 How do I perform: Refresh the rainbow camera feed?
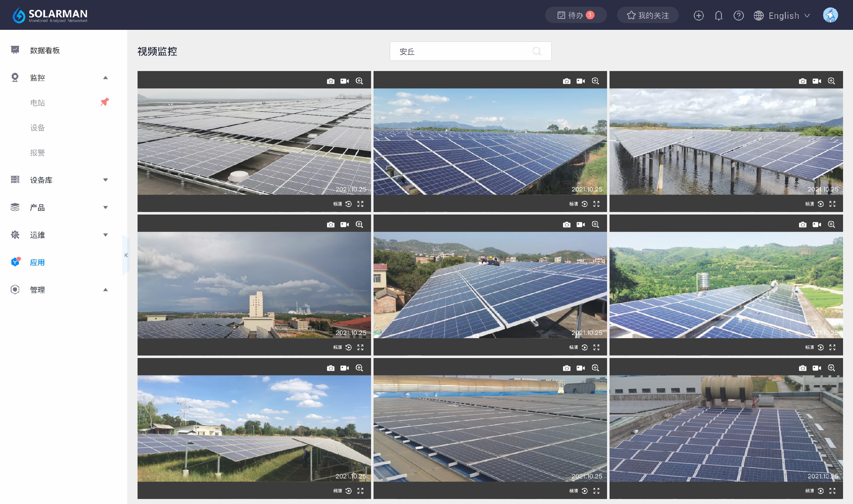tap(349, 347)
